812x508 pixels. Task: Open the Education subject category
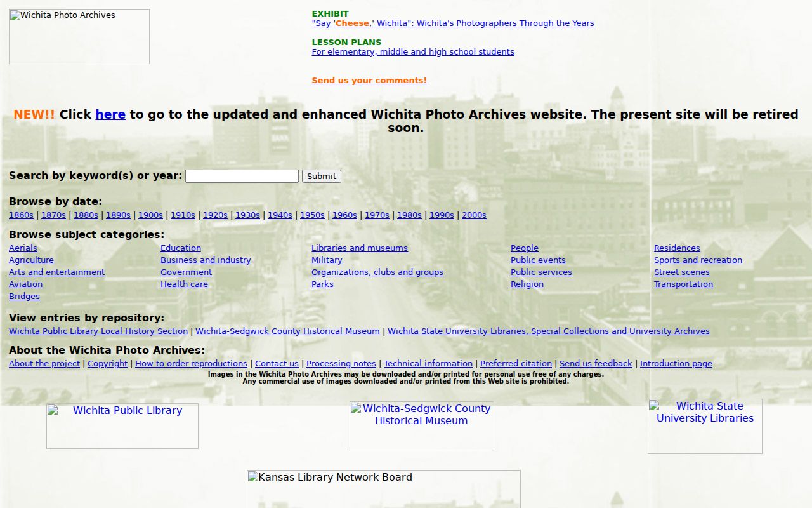[x=181, y=248]
